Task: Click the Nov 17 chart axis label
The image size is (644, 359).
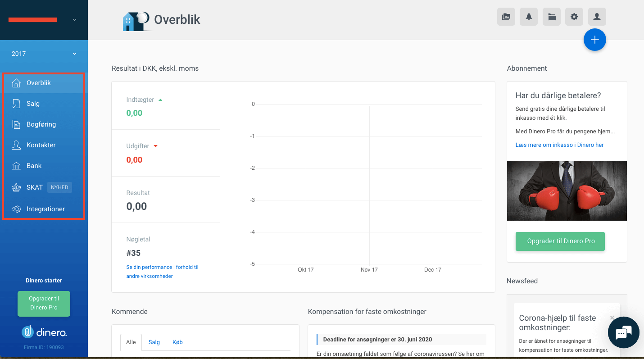Action: click(x=369, y=270)
